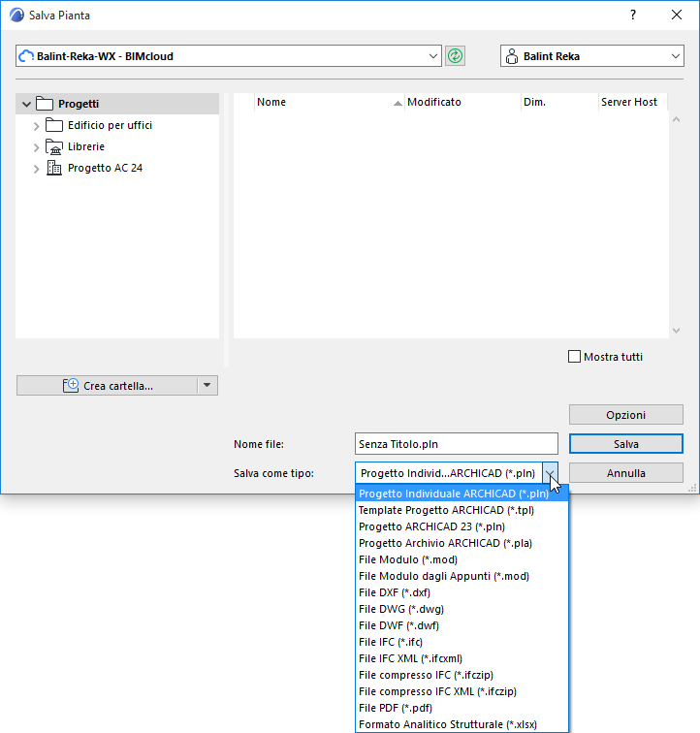Screen dimensions: 700x733
Task: Choose File compresso IFC (*.ifczip)
Action: pos(462,675)
